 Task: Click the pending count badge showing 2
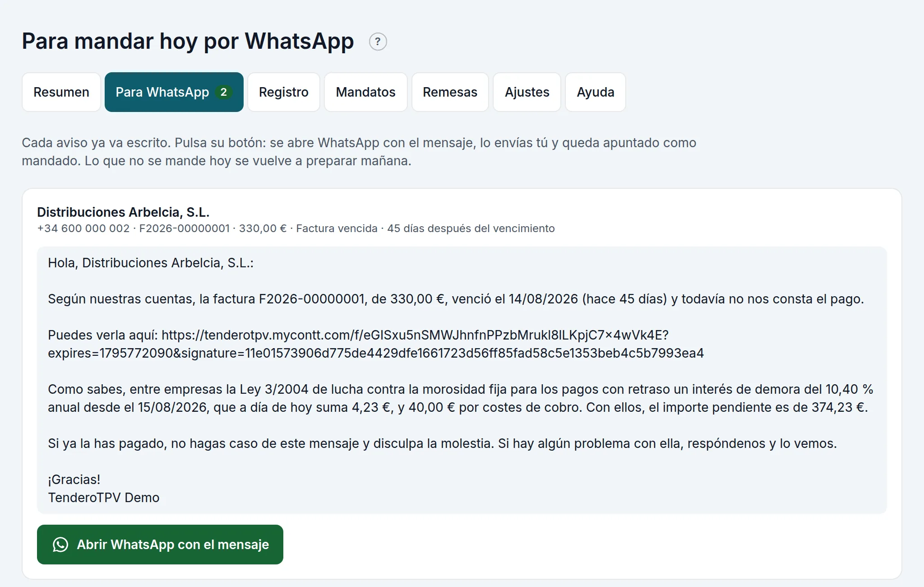223,92
